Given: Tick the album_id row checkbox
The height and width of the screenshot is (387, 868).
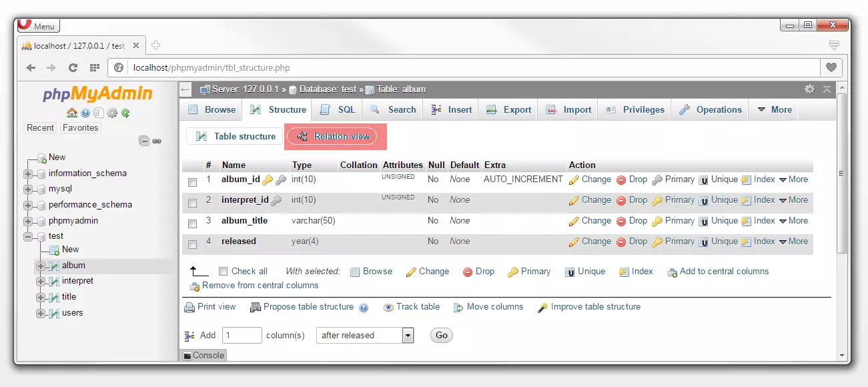Looking at the screenshot, I should tap(192, 182).
